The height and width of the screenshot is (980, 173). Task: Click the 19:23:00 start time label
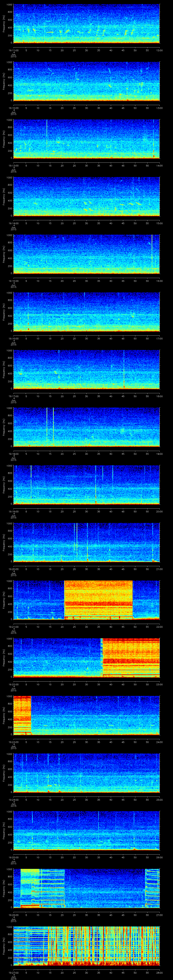coord(13,742)
